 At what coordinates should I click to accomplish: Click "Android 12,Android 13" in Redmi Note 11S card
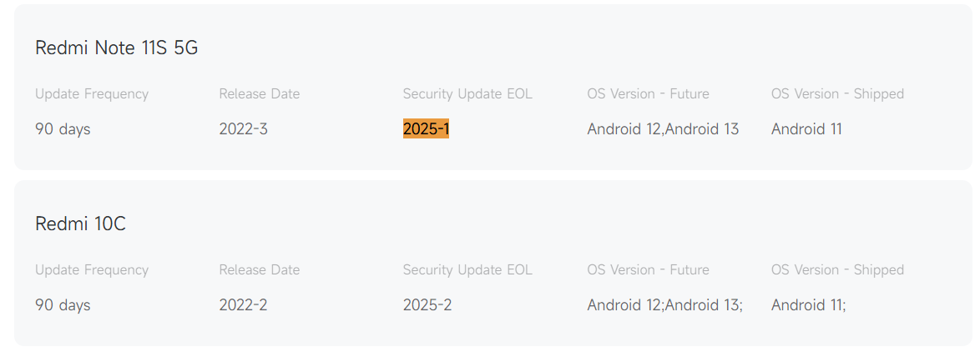coord(663,129)
